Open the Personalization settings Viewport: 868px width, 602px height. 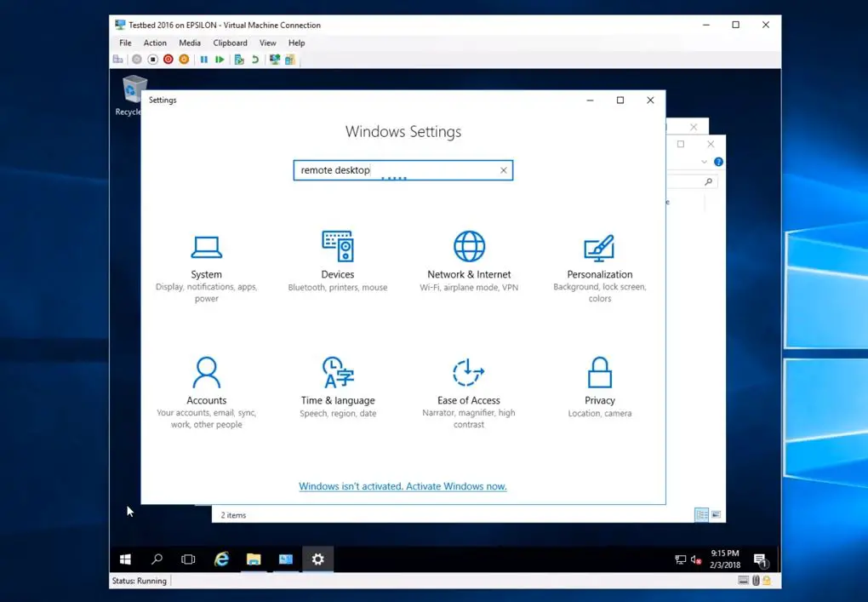click(600, 268)
